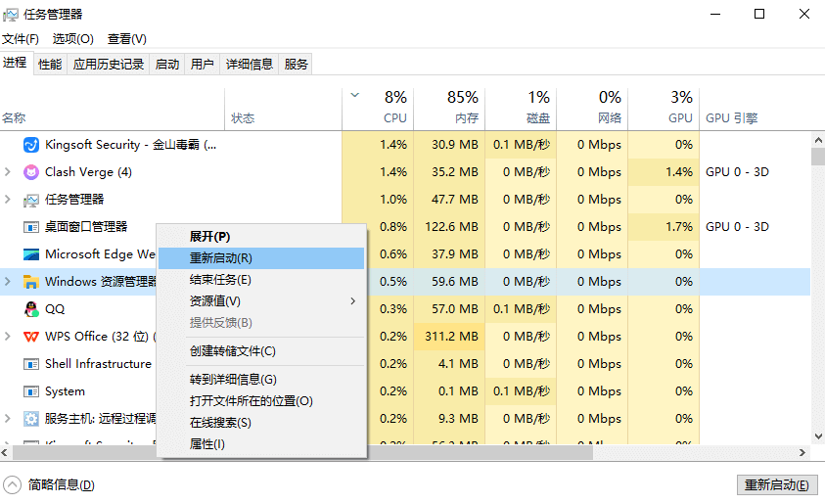The image size is (825, 504).
Task: Choose 打开文件所在的位置(O) in the context menu
Action: (261, 401)
